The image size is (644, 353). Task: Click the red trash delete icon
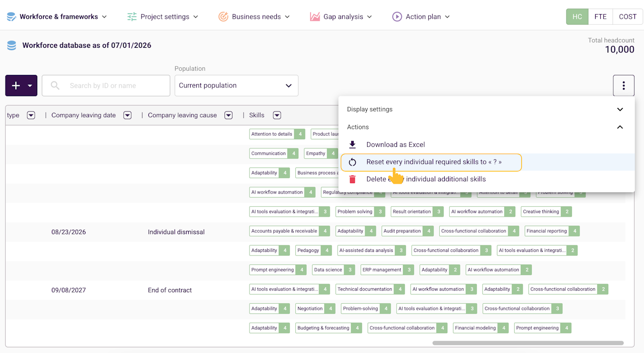click(352, 179)
